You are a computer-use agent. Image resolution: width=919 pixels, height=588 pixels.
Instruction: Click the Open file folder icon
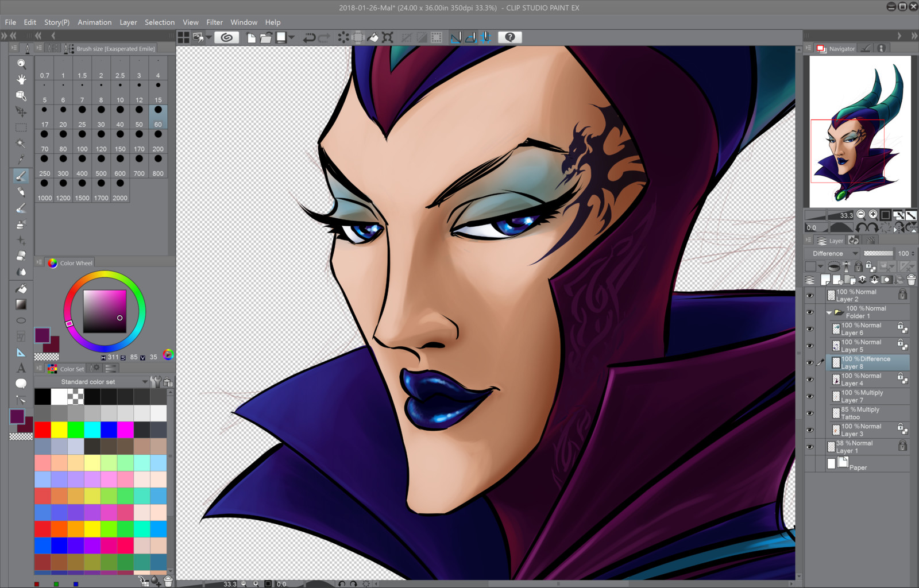coord(266,37)
